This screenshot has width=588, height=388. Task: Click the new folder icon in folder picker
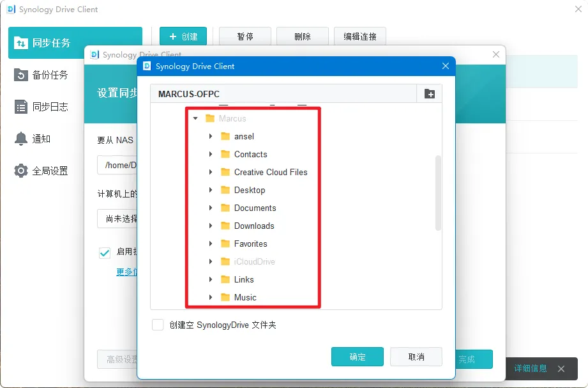(x=430, y=94)
